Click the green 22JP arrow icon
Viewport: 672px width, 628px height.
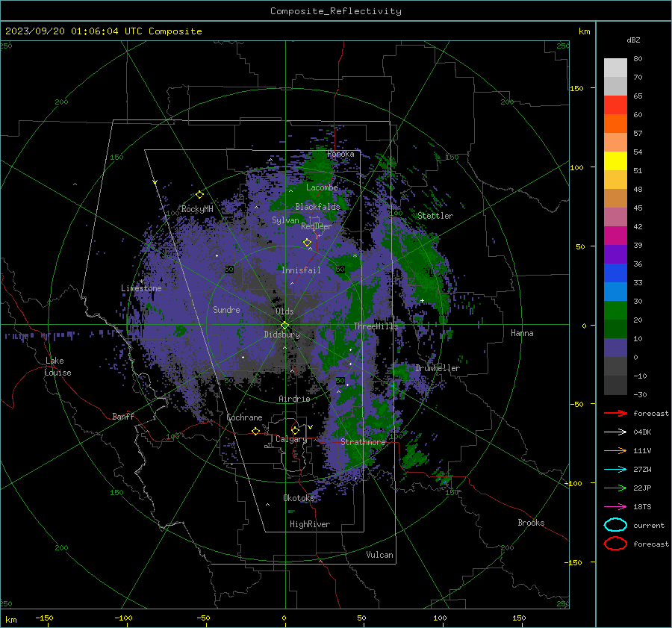(x=615, y=488)
